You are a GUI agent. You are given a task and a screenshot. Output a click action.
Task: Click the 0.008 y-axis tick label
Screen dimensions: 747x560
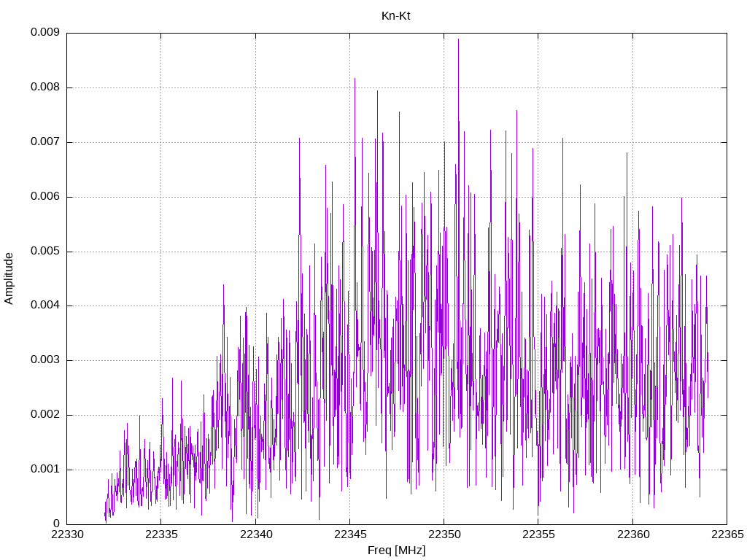(x=45, y=87)
